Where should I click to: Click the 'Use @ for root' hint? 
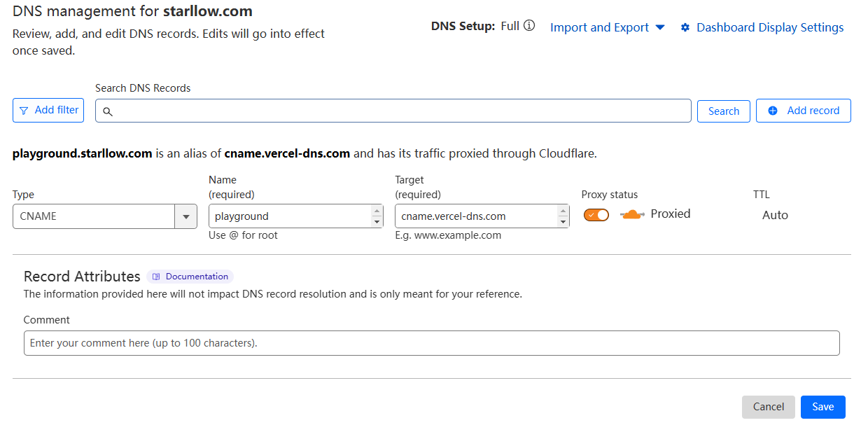coord(243,235)
